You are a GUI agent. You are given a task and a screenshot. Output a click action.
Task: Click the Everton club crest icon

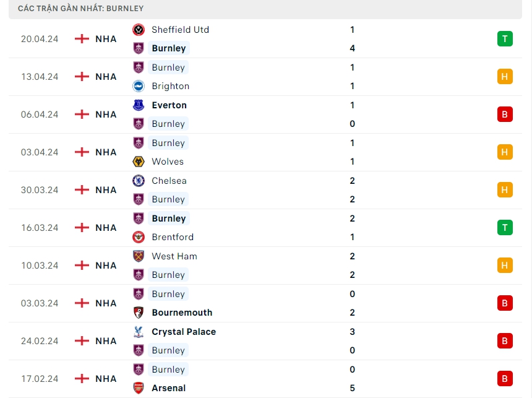point(139,105)
